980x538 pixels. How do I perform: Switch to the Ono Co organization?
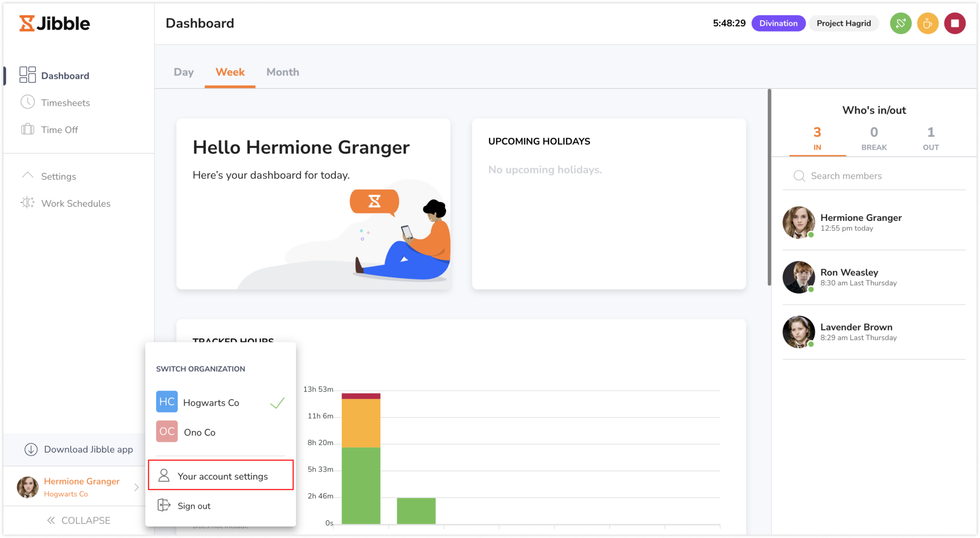click(x=200, y=432)
